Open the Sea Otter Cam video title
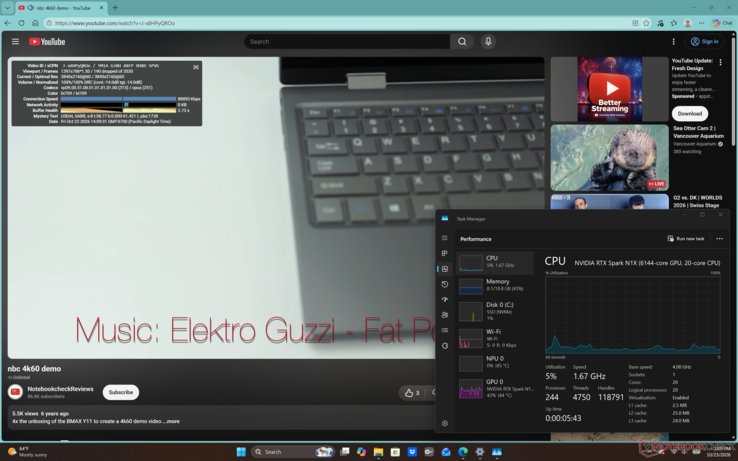The height and width of the screenshot is (461, 738). point(698,132)
